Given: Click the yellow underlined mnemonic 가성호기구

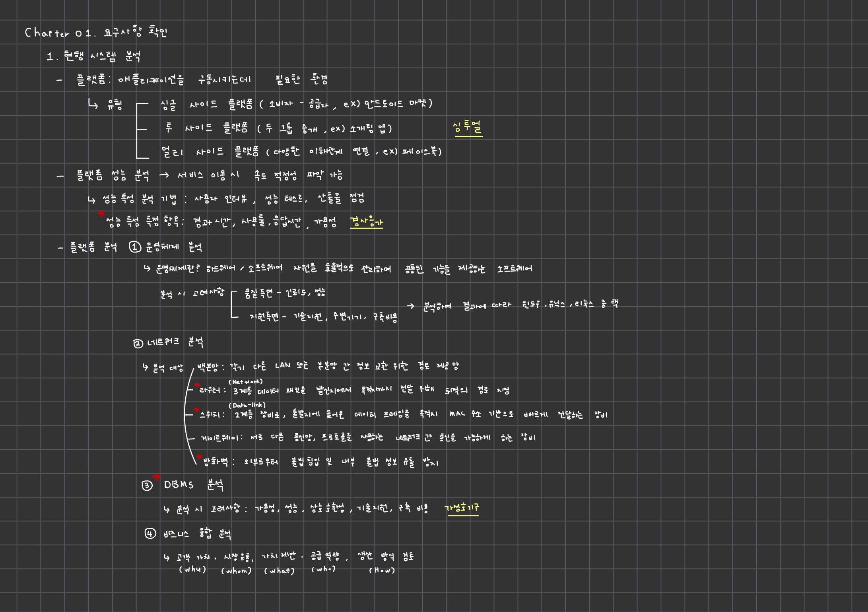Looking at the screenshot, I should click(461, 508).
